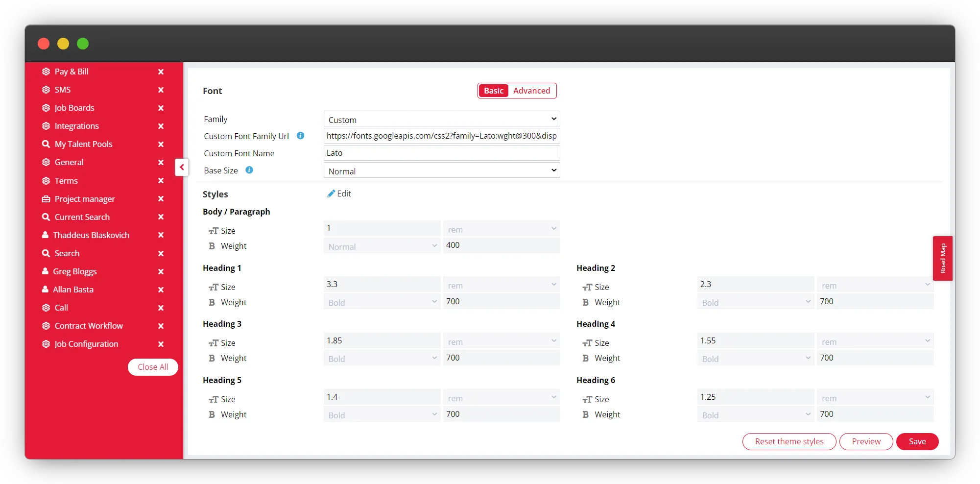Close the Pay & Bill tab
This screenshot has height=484, width=980.
click(x=161, y=72)
